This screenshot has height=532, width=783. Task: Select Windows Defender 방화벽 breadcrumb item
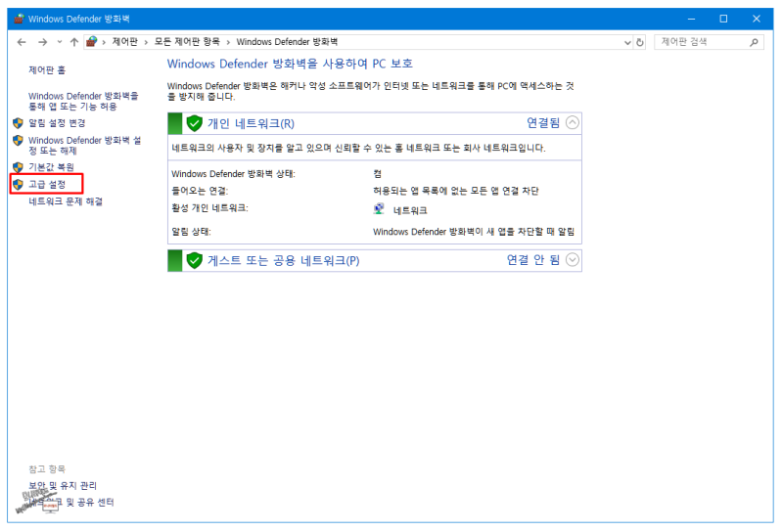pos(287,42)
